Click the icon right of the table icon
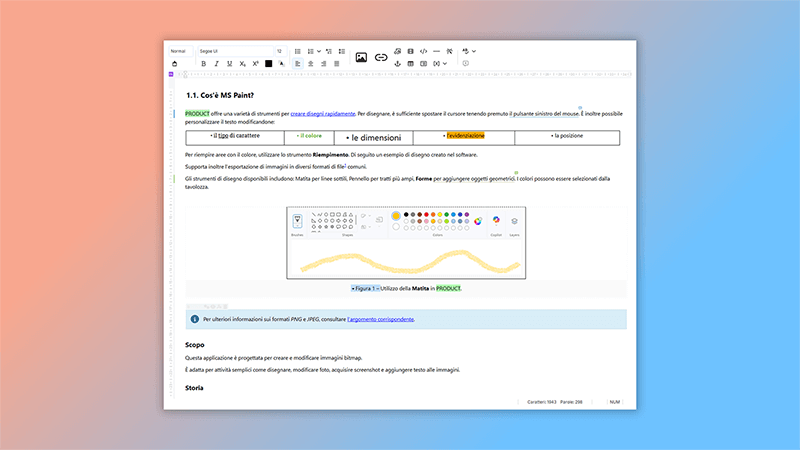The image size is (800, 450). coord(423,64)
